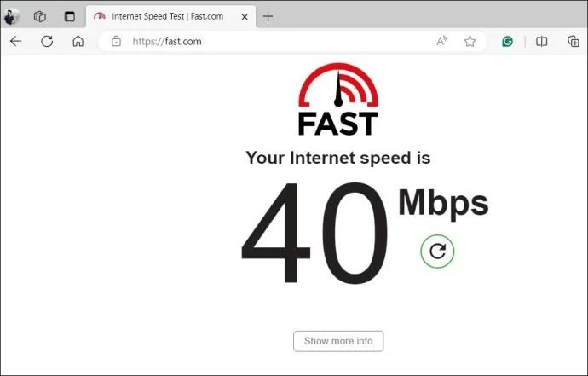Toggle split screen view icon
This screenshot has width=588, height=376.
[x=541, y=41]
